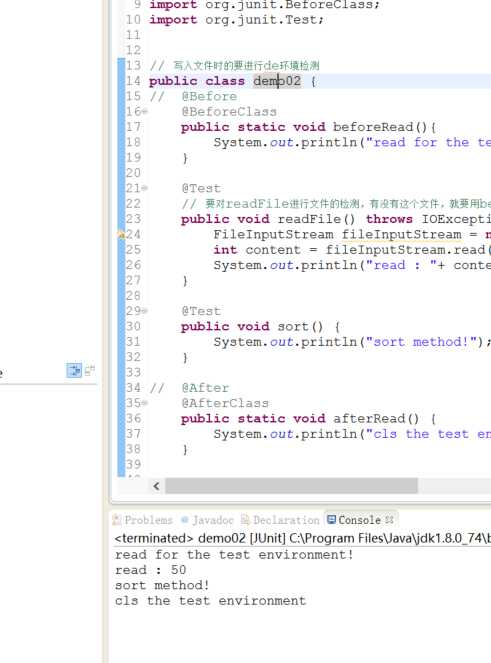This screenshot has height=663, width=491.
Task: Click the @Test annotation on line 29
Action: point(201,311)
